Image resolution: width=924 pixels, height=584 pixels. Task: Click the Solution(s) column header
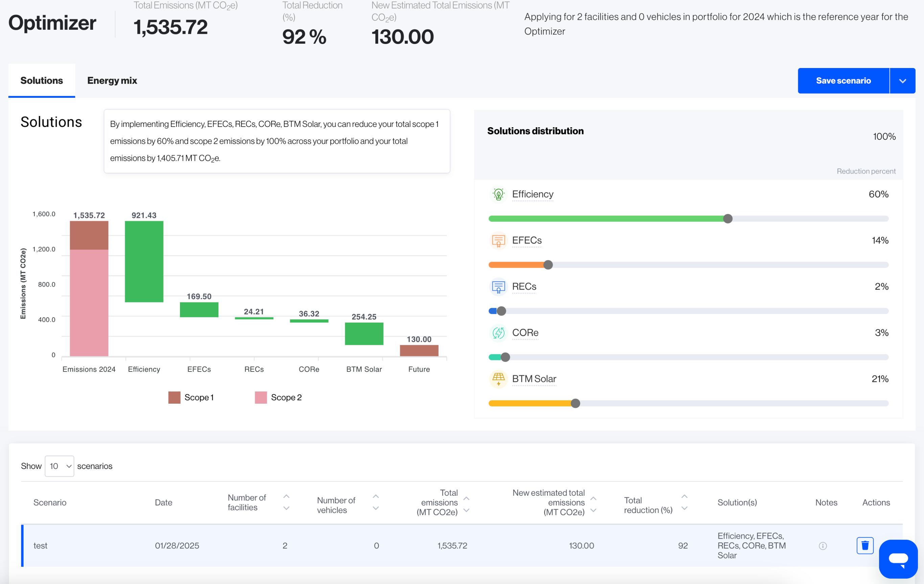click(x=737, y=502)
